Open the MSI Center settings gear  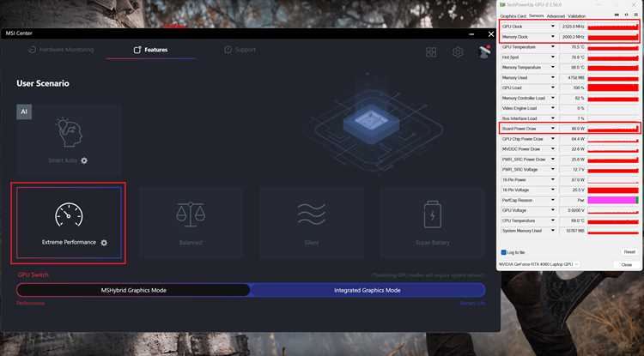pos(458,52)
